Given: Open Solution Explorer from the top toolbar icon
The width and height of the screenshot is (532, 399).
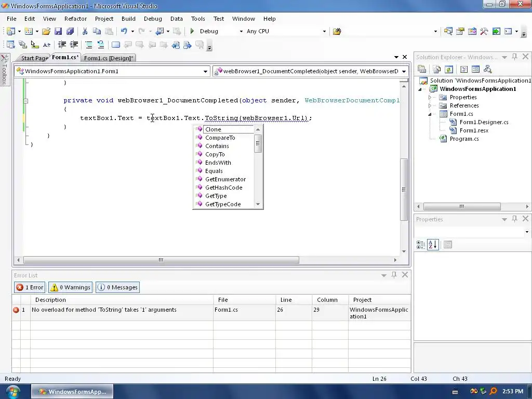Looking at the screenshot, I should (x=448, y=31).
